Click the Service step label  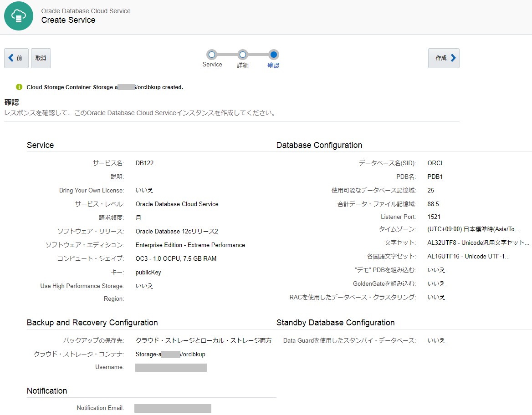(x=212, y=65)
